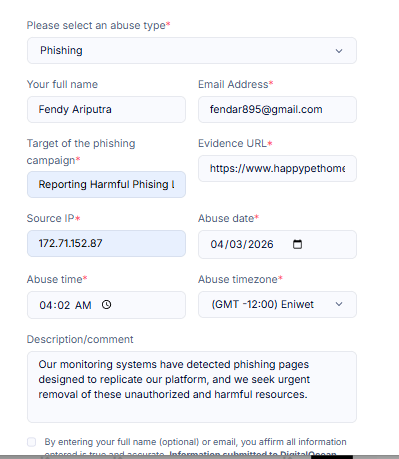Click the Abuse time field showing 04:02 AM
The height and width of the screenshot is (459, 399).
click(x=106, y=305)
